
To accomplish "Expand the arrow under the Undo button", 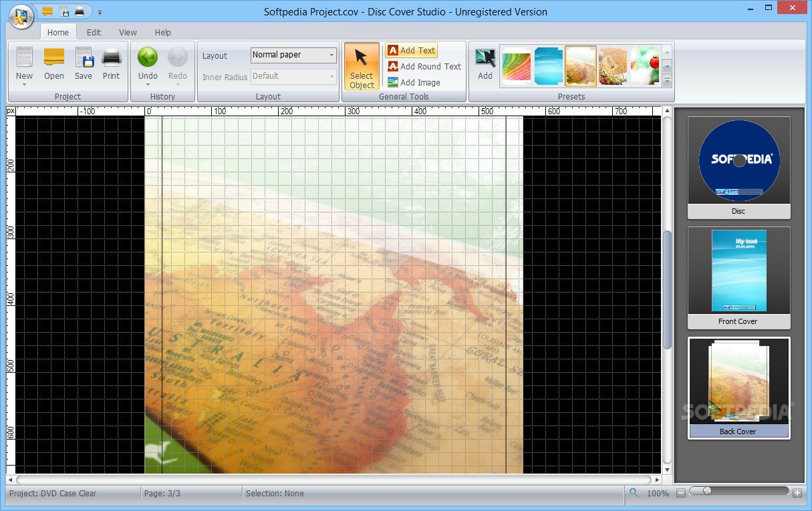I will (148, 85).
